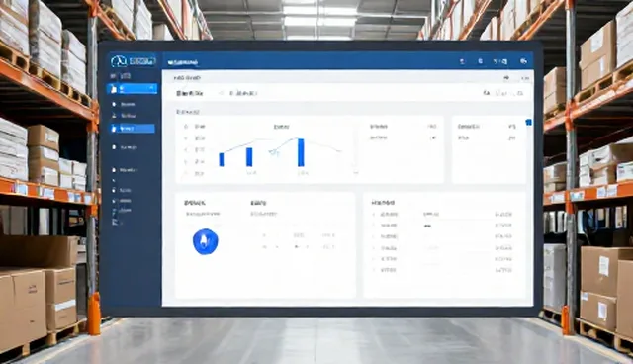Click the circular app logo in the sidebar

coord(120,61)
